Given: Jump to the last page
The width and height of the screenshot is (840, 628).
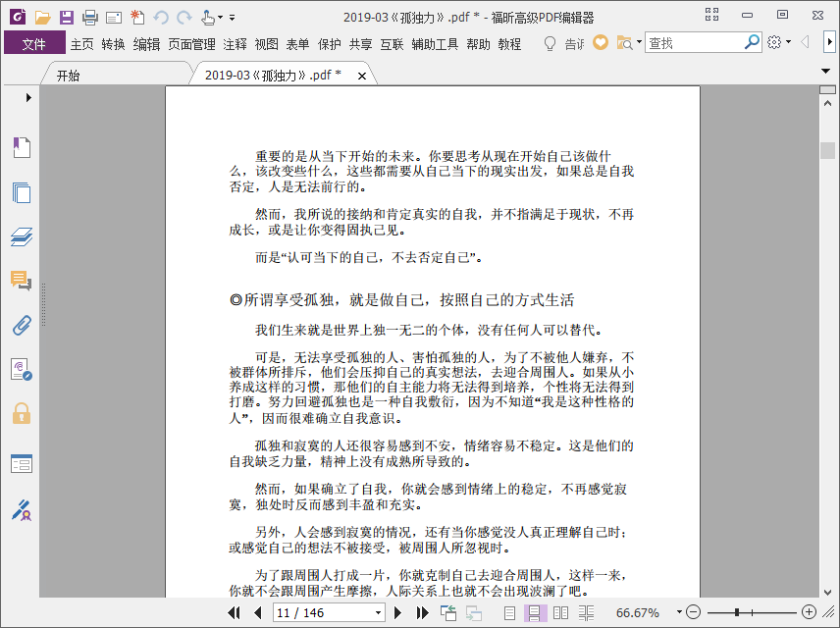Looking at the screenshot, I should point(423,612).
